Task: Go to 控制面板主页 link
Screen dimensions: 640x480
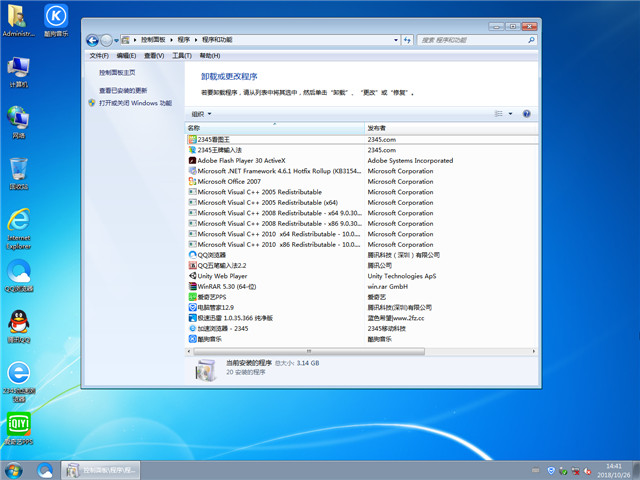Action: pos(117,73)
